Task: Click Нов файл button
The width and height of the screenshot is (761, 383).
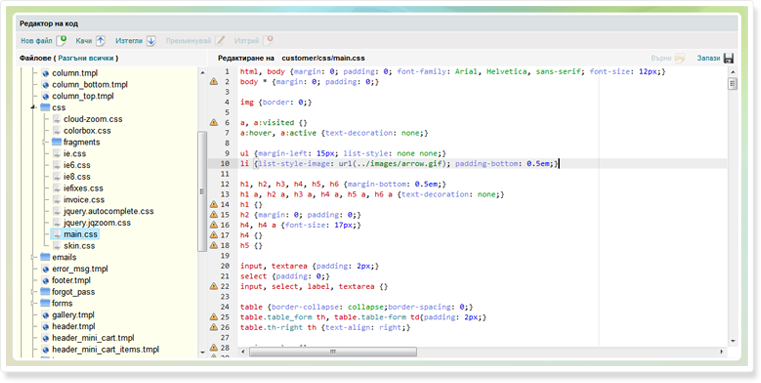Action: (43, 41)
